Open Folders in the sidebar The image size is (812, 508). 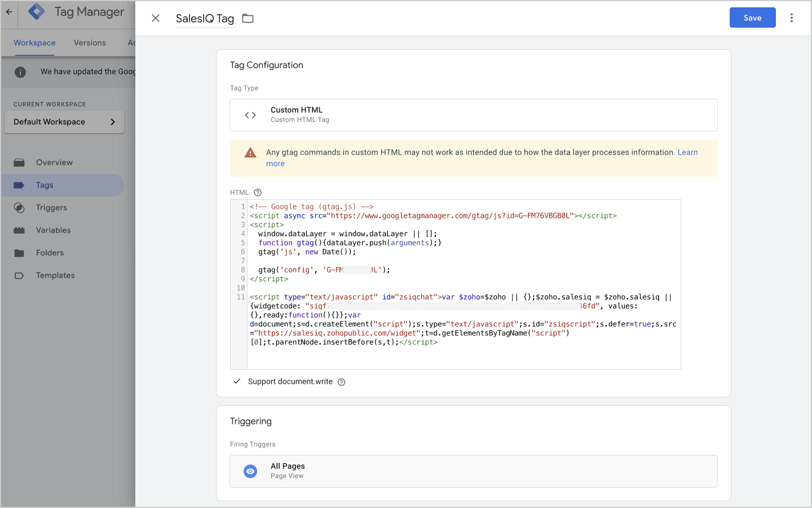[50, 253]
